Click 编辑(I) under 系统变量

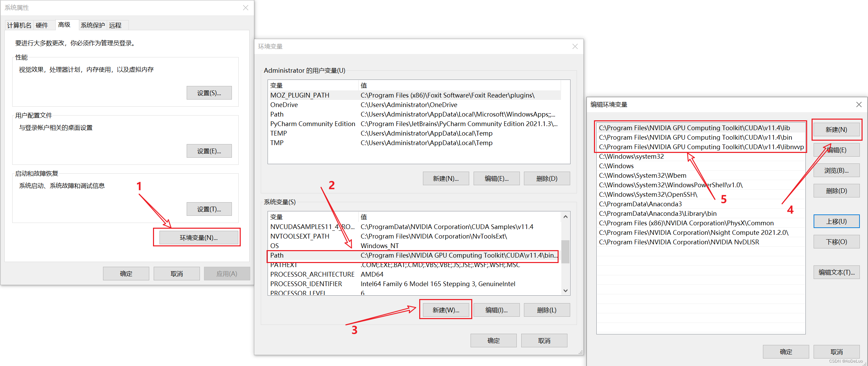point(496,310)
